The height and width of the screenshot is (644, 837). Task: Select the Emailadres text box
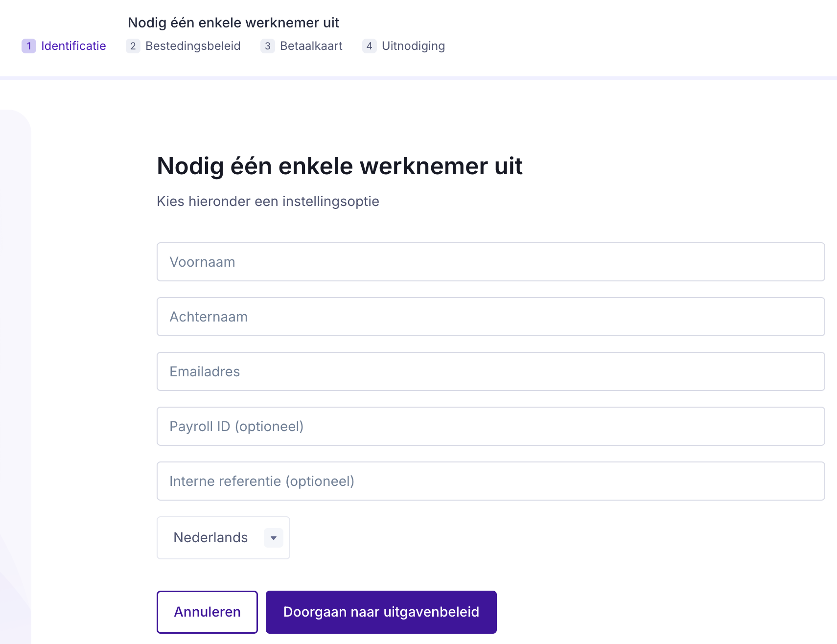click(490, 371)
